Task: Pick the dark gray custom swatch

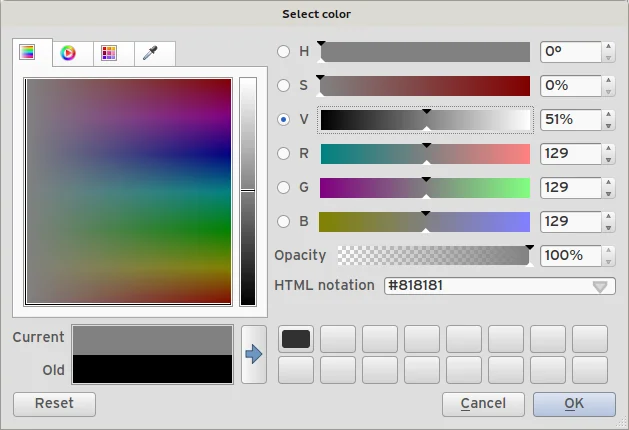Action: 296,339
